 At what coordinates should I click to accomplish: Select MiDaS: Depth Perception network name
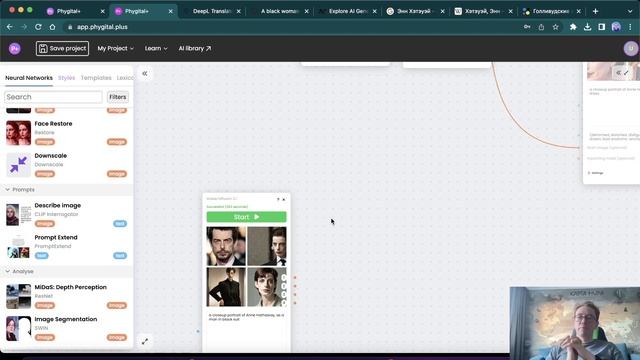71,287
